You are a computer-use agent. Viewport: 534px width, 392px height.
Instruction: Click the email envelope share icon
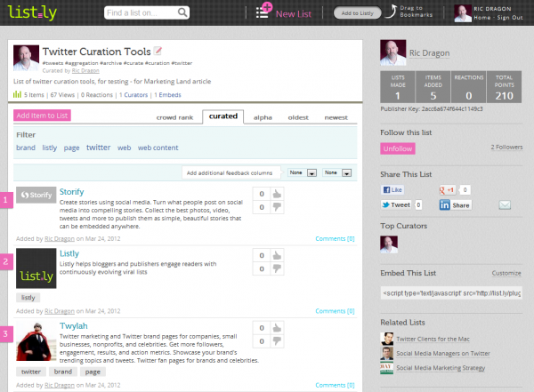(x=505, y=204)
